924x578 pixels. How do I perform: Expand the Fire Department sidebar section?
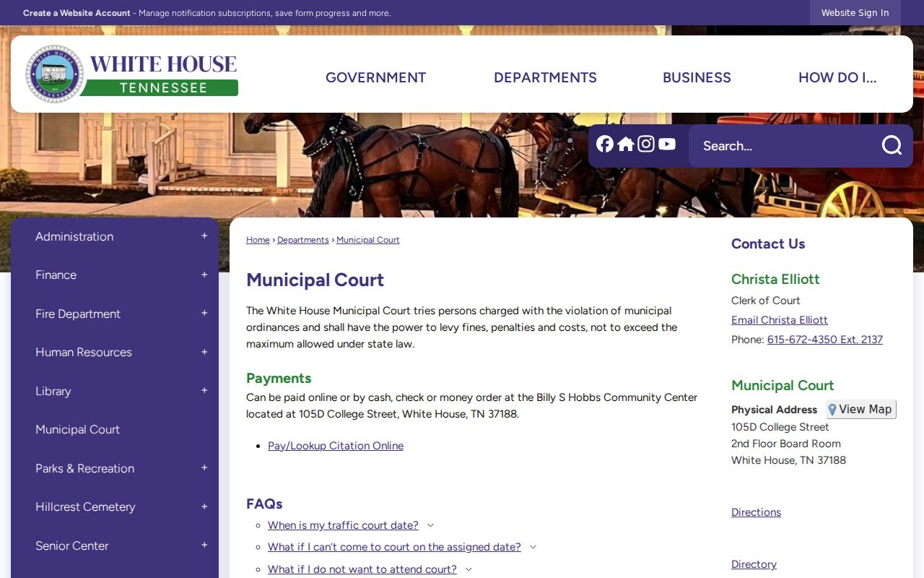click(x=204, y=314)
